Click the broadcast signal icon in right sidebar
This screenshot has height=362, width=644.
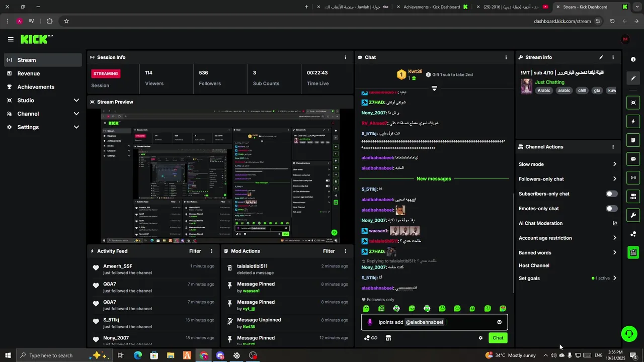coord(633,177)
